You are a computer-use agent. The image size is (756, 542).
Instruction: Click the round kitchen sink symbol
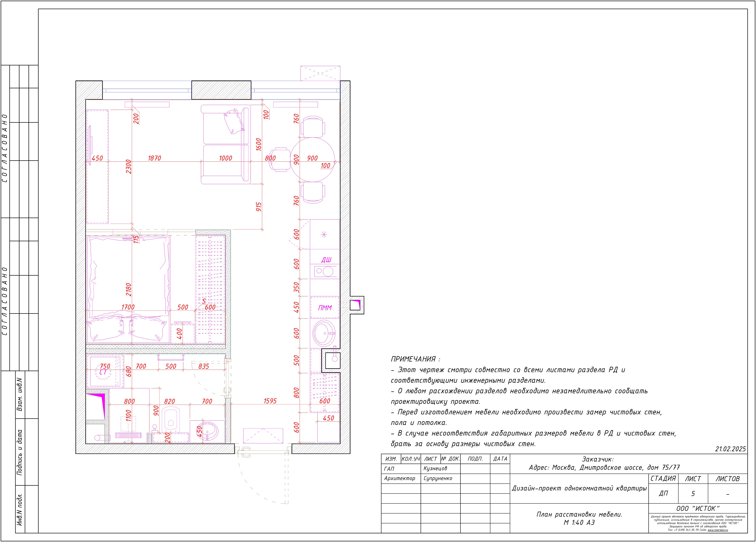(324, 333)
